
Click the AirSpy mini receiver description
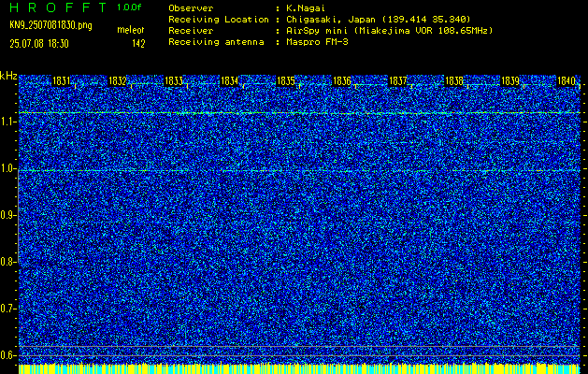(390, 31)
